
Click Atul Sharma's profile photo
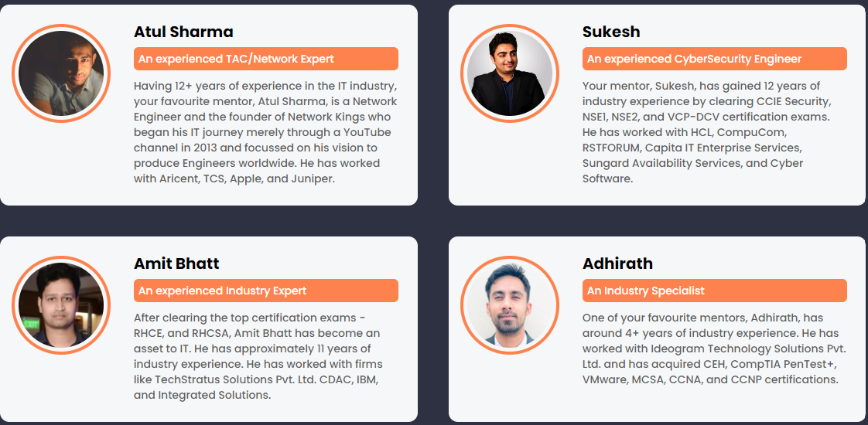pos(61,73)
